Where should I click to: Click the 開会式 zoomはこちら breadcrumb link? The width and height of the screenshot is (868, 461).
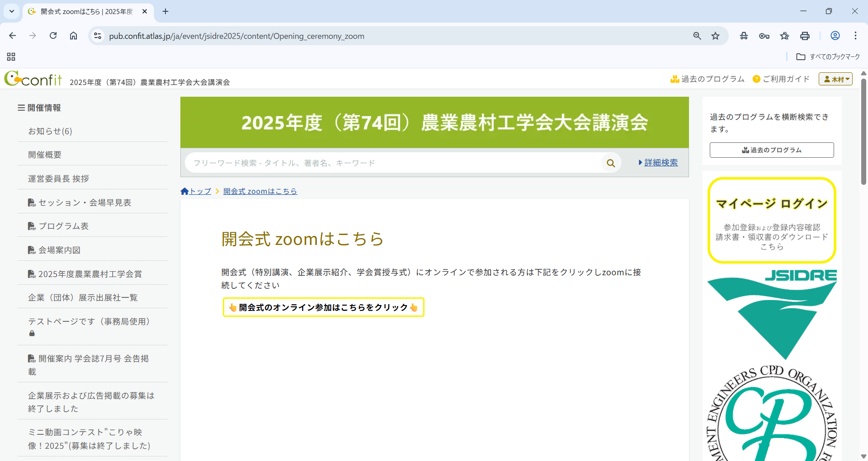(260, 191)
